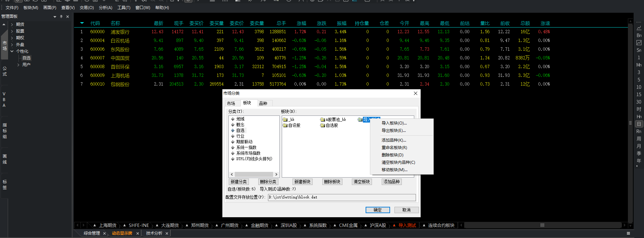Screen dimensions: 644x238
Task: Pin the 管理面板 panel
Action: [x=61, y=16]
